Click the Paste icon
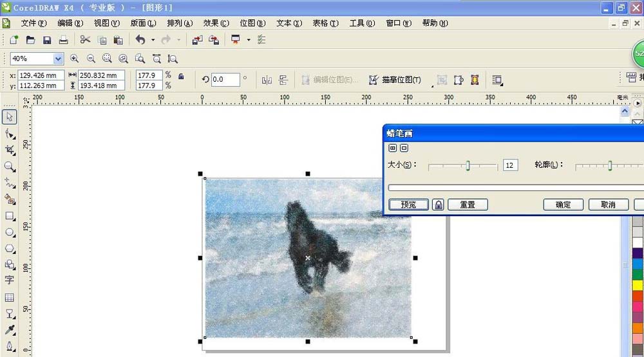 pyautogui.click(x=118, y=40)
